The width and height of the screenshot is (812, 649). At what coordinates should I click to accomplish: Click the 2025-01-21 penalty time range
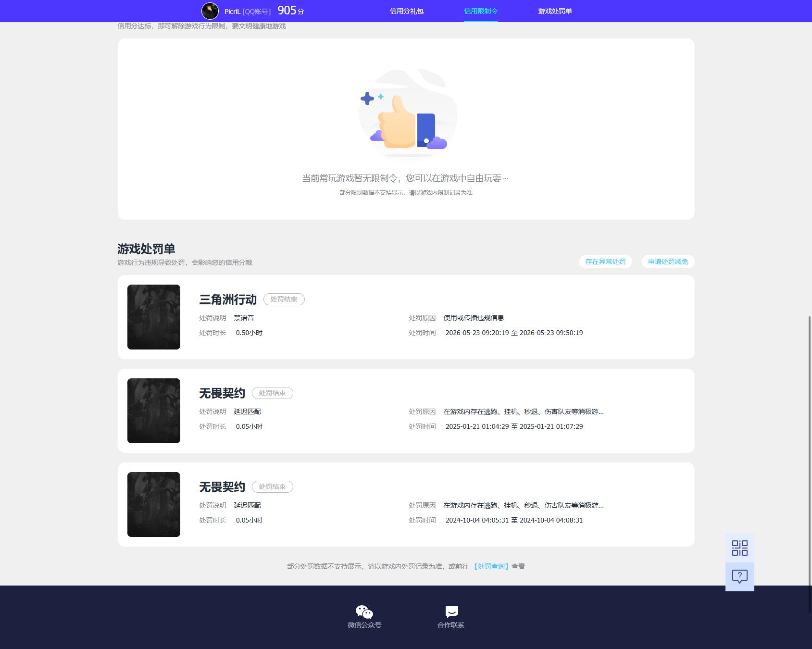[514, 426]
